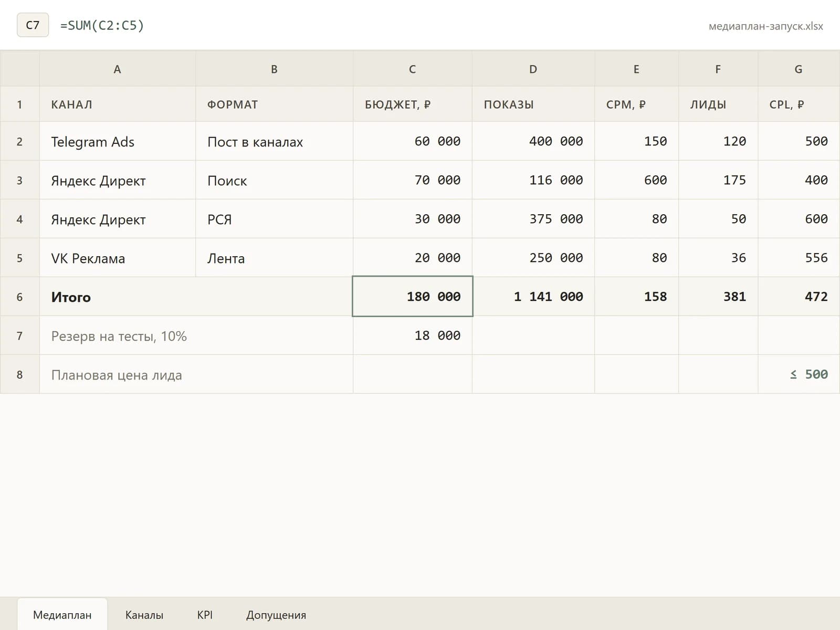The width and height of the screenshot is (840, 630).
Task: Select column B header
Action: pos(274,69)
